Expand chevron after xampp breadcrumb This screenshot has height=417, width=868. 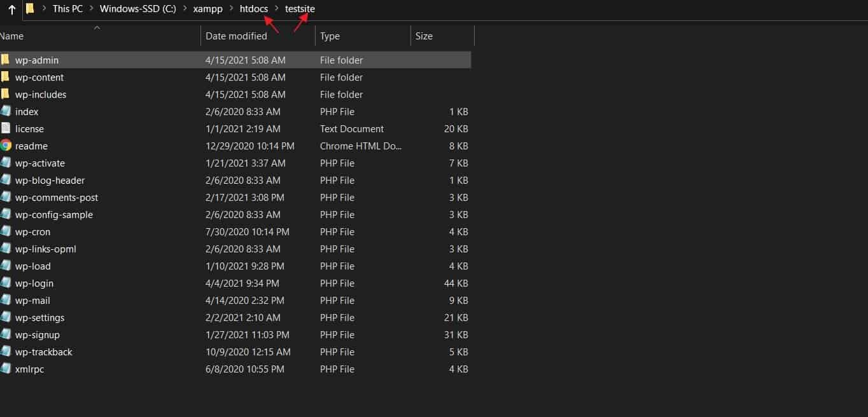pos(231,9)
